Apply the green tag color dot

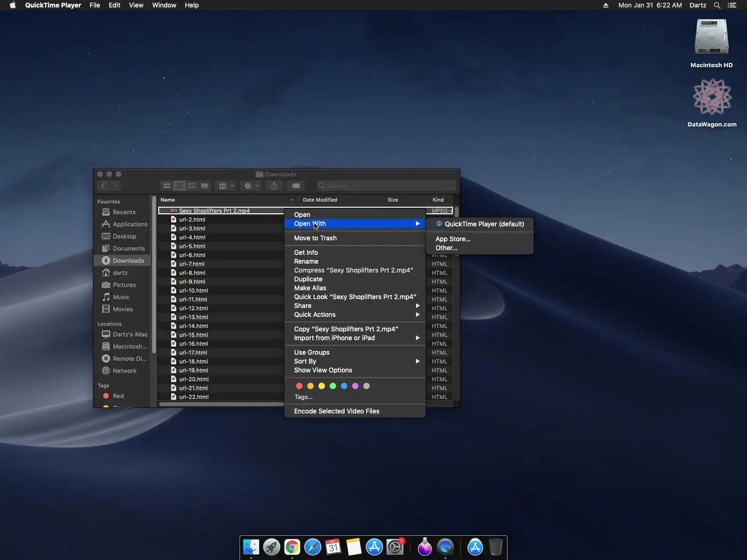[333, 386]
